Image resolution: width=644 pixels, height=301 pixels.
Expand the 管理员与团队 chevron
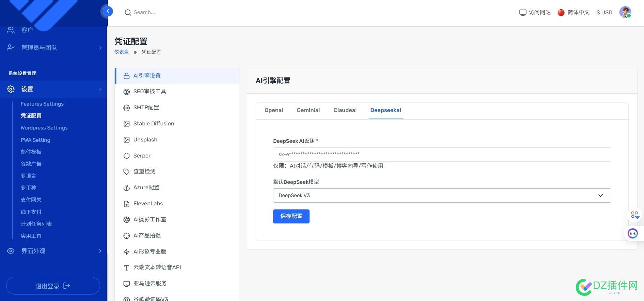(100, 47)
